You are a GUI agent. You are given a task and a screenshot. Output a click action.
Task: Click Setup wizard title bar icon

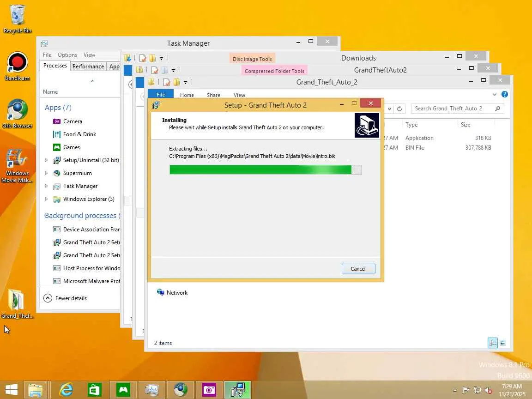(156, 105)
